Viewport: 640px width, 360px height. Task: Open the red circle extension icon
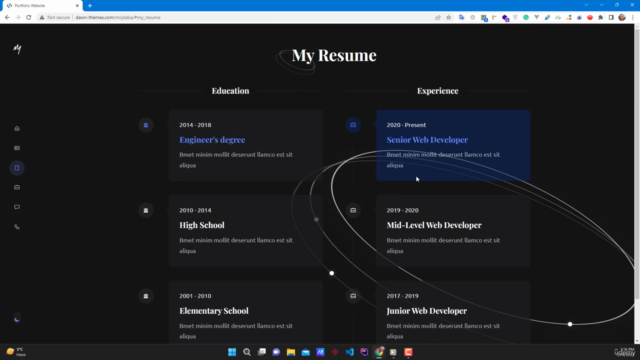tap(590, 18)
